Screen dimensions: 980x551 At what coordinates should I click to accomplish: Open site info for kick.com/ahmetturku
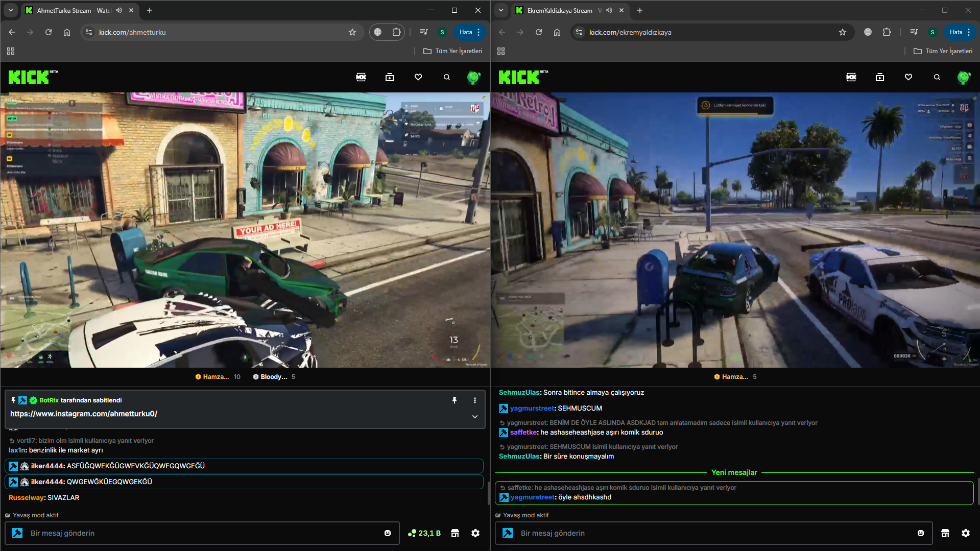coord(89,32)
